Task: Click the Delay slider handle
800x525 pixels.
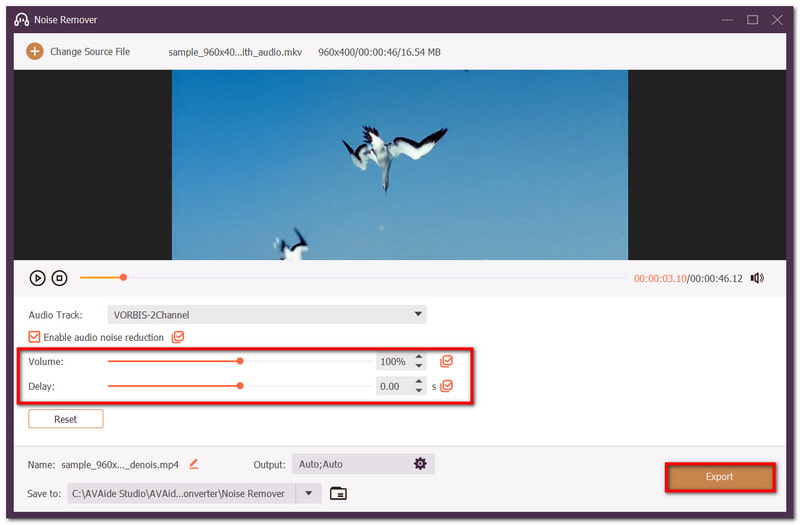Action: pyautogui.click(x=240, y=386)
